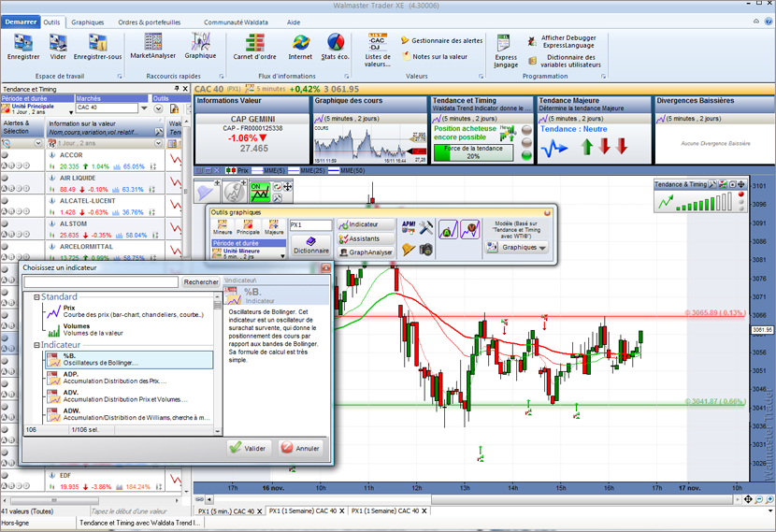Click the Force de la tendance 20% bar

473,152
